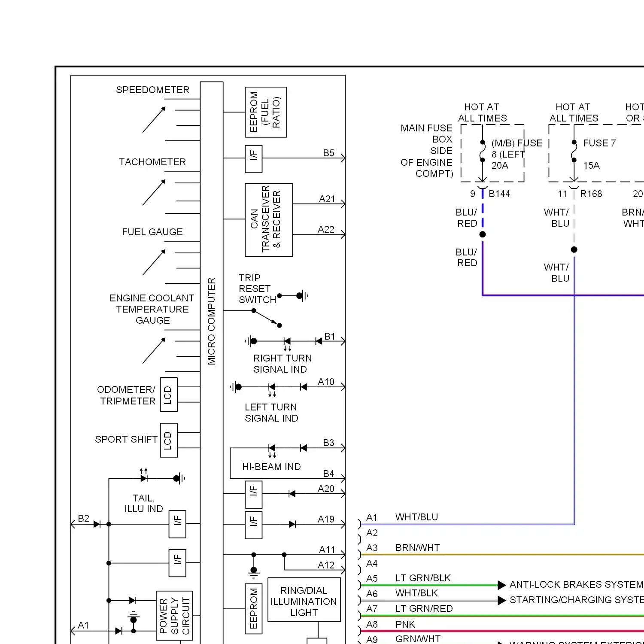
Task: Click connector pin label A7
Action: click(372, 609)
